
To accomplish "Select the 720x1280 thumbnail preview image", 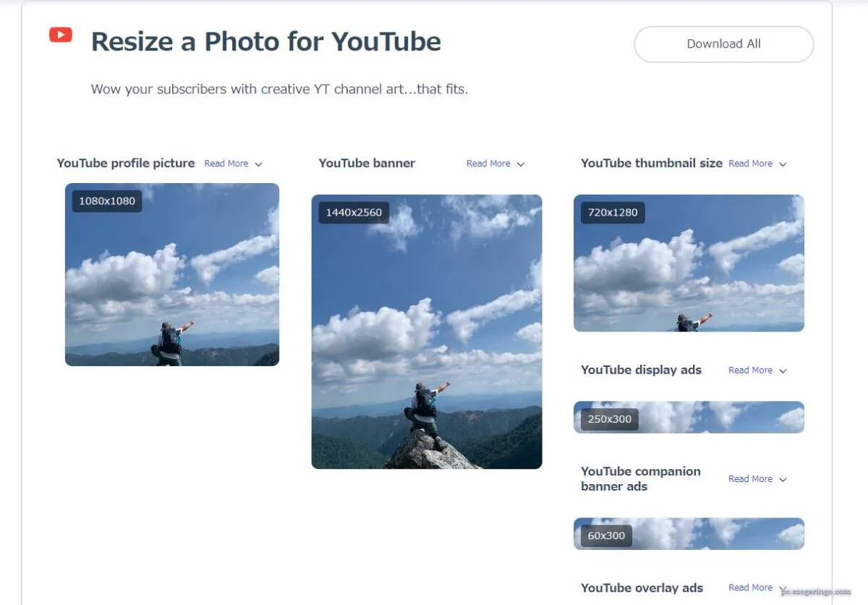I will click(689, 263).
